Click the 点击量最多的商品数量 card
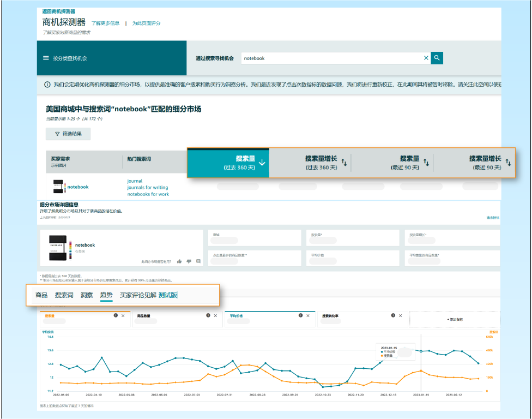Viewport: 532px width, 419px height. [x=255, y=259]
